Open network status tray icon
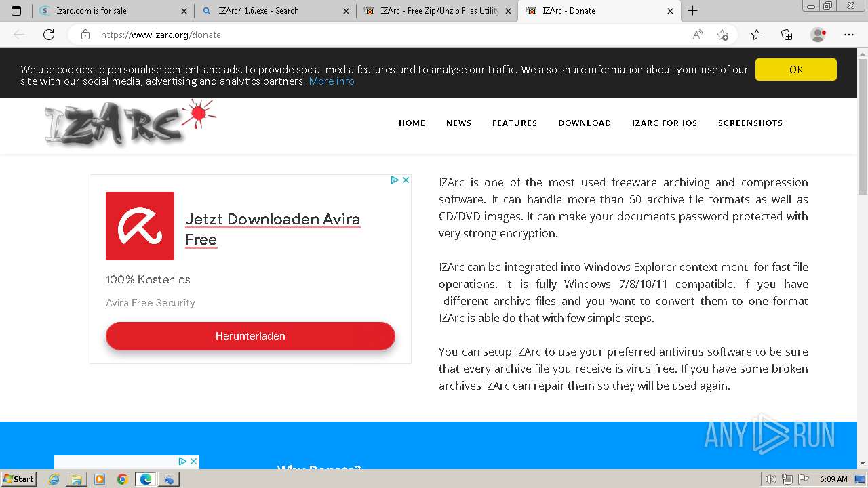 tap(787, 479)
